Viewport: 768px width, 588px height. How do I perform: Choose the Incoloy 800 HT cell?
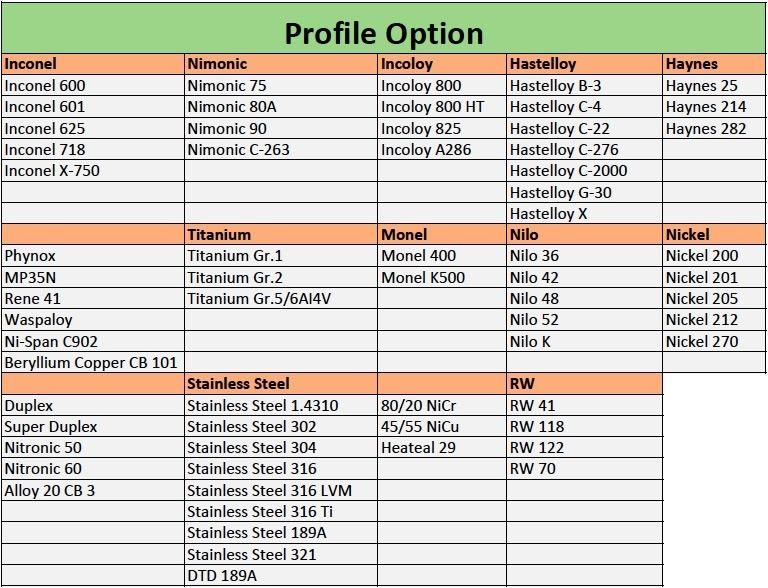coord(442,107)
